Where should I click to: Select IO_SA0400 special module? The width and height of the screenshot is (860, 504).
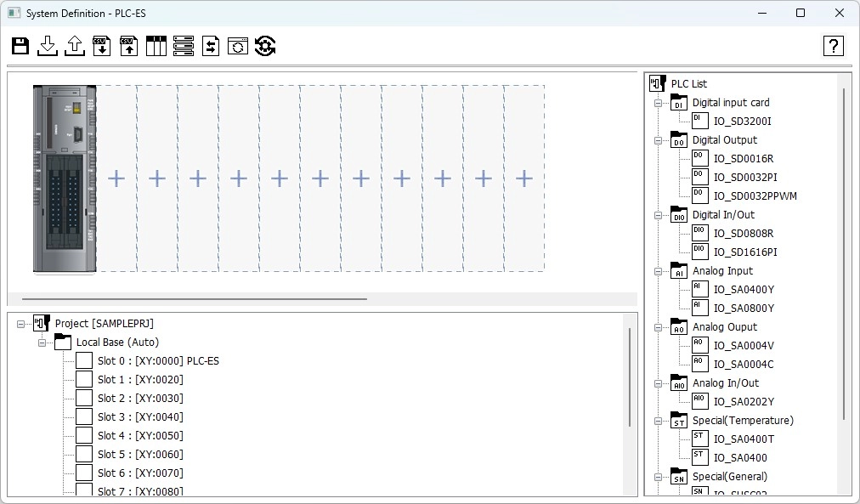coord(740,458)
